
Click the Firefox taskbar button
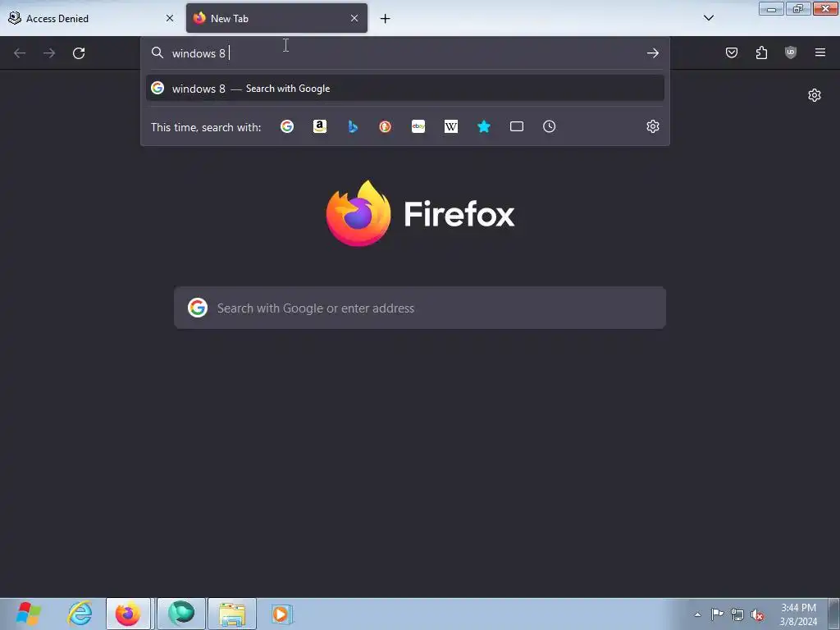pyautogui.click(x=128, y=614)
